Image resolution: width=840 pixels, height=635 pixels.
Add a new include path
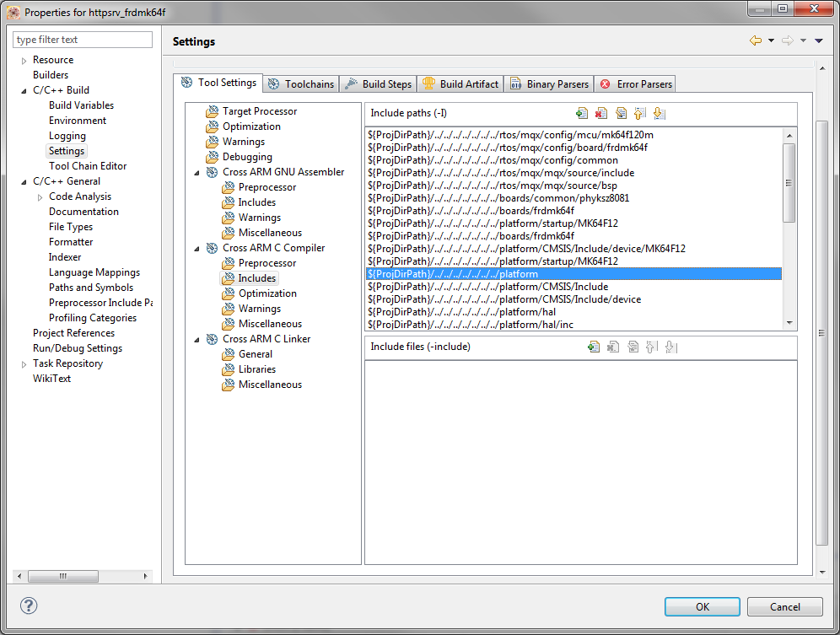pyautogui.click(x=582, y=113)
